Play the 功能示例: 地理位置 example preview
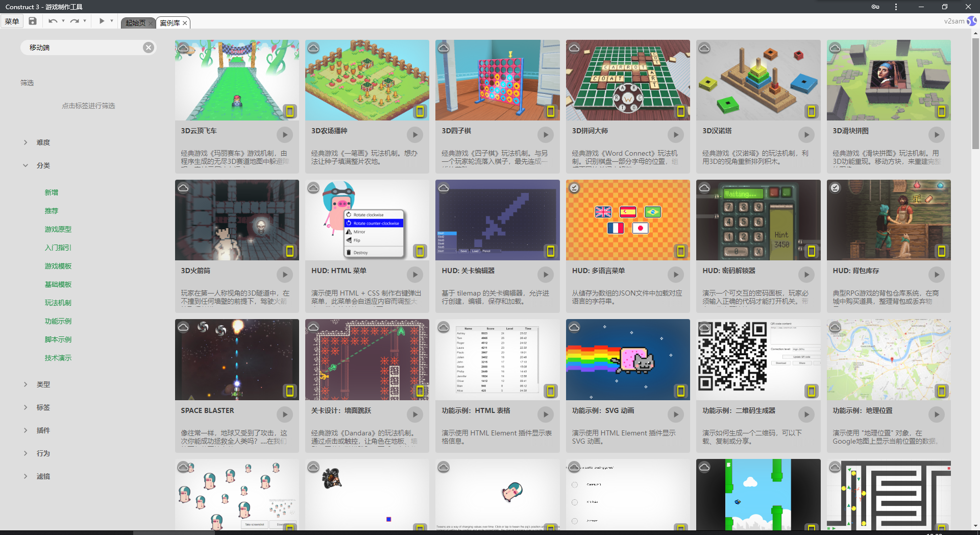 point(937,415)
